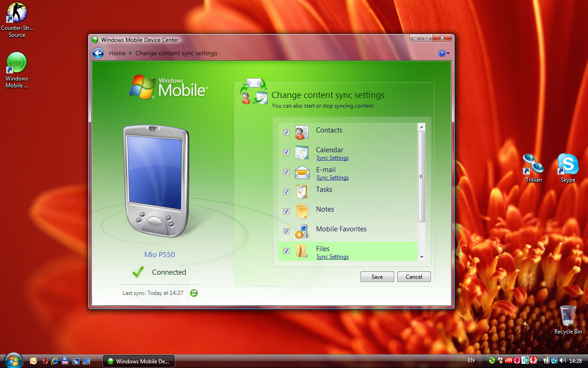Click the Windows Start orb
This screenshot has height=368, width=588.
tap(13, 361)
